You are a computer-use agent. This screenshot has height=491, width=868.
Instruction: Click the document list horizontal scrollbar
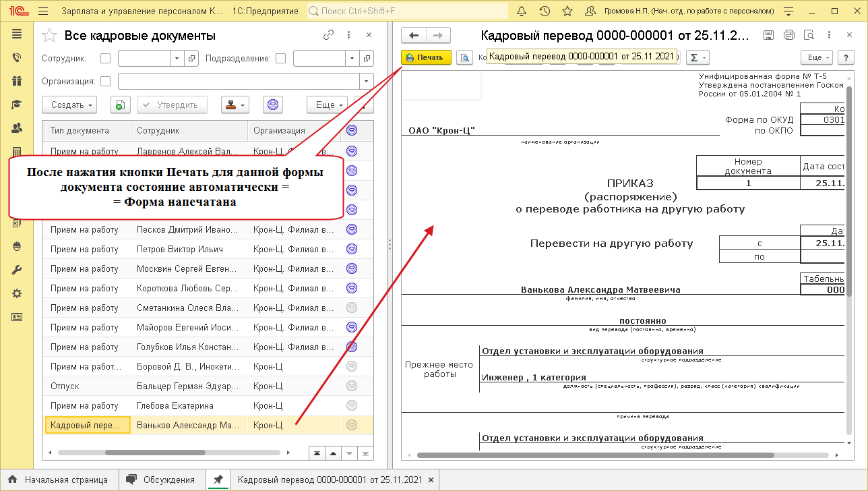[154, 453]
